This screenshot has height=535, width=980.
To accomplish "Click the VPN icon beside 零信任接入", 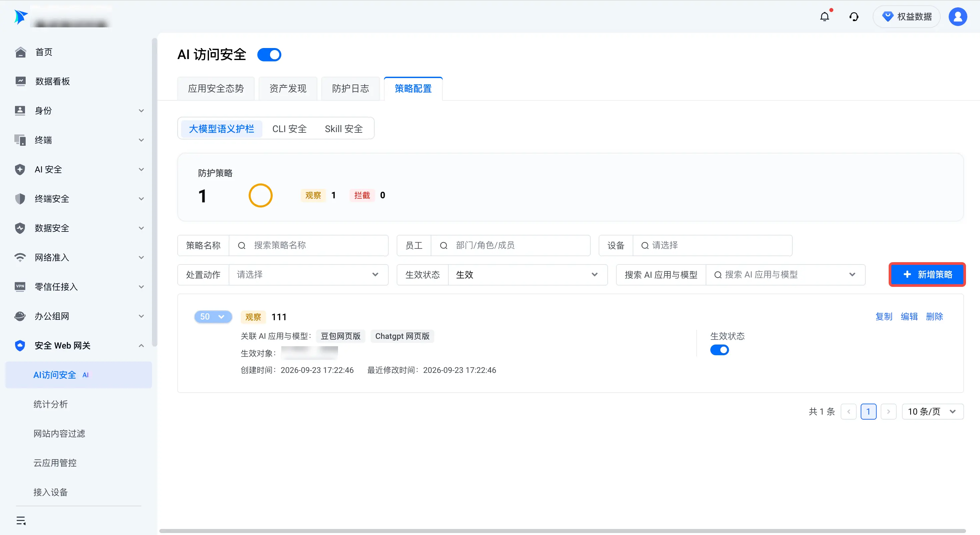I will [x=20, y=287].
